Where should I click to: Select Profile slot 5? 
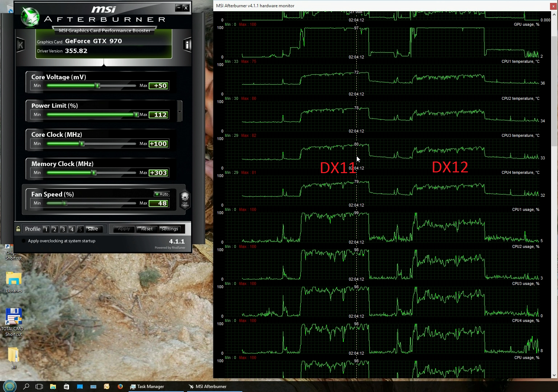coord(81,229)
